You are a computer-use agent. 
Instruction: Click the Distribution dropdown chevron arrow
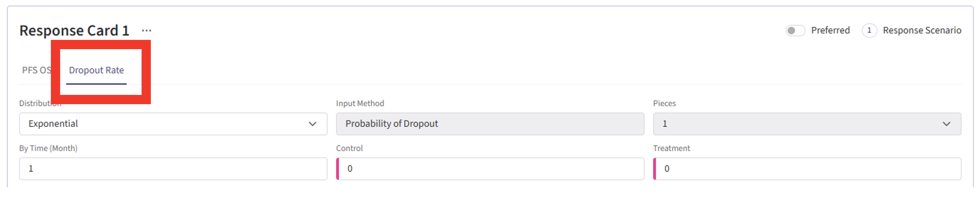coord(312,124)
